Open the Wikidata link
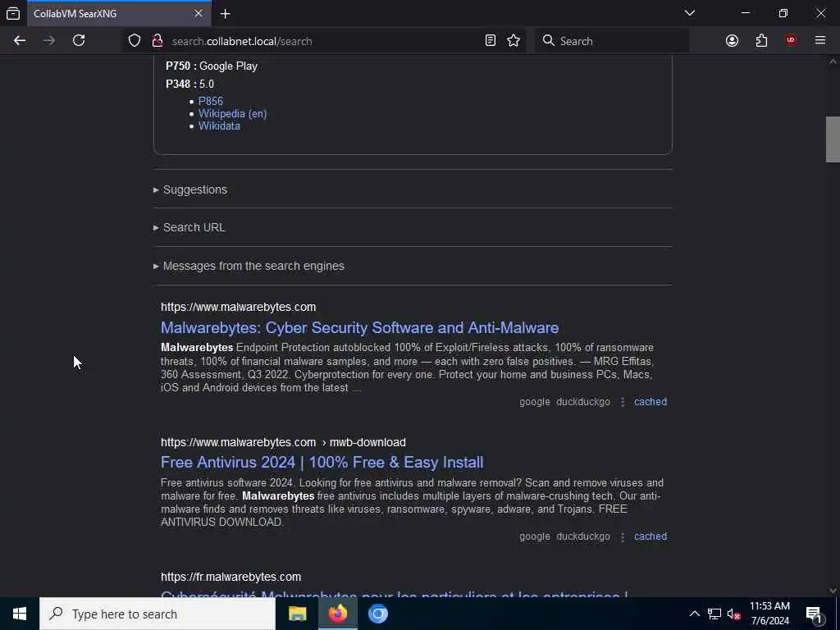The image size is (840, 630). [x=219, y=126]
